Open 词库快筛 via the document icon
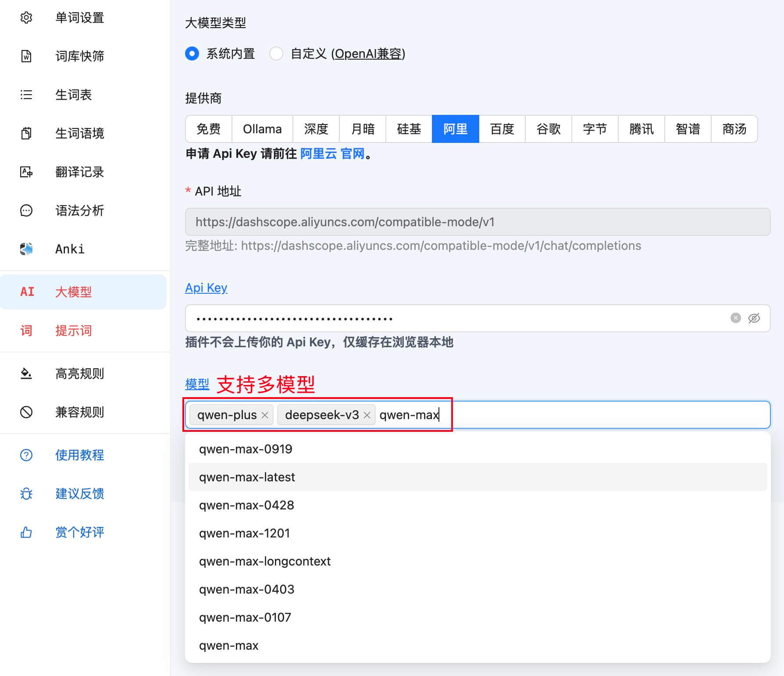This screenshot has width=784, height=676. pyautogui.click(x=26, y=56)
